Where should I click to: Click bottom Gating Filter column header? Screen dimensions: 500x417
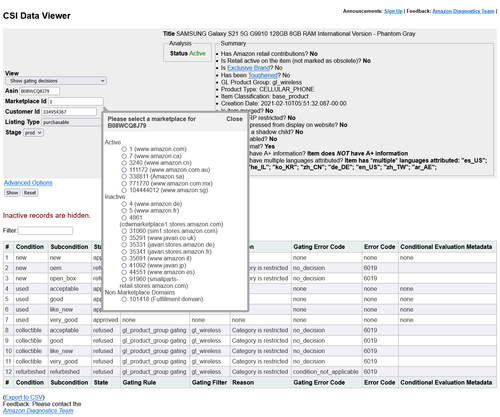pos(209,382)
